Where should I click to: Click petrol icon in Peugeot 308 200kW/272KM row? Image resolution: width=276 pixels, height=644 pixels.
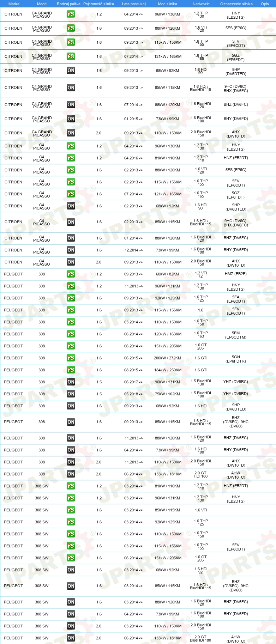71,358
